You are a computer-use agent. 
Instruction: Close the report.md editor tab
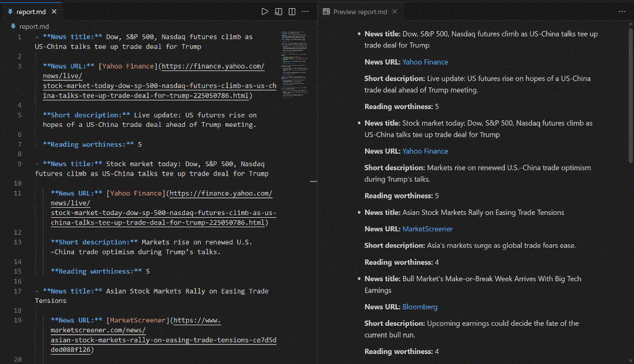[x=53, y=11]
